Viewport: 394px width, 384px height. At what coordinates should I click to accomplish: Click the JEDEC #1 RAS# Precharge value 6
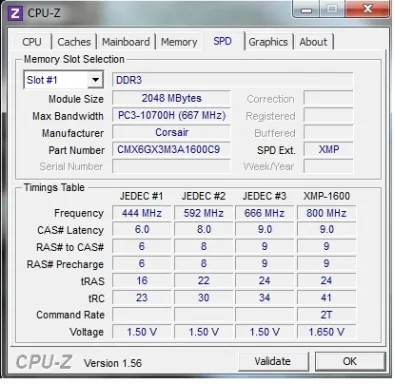point(142,264)
